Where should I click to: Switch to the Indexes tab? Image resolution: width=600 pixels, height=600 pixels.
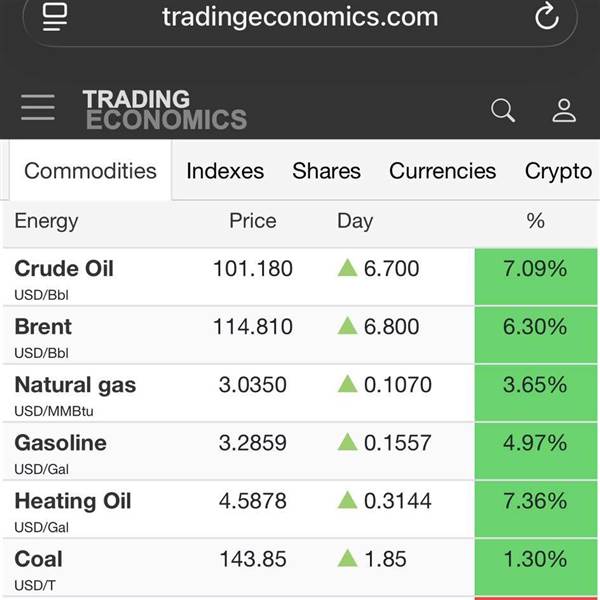(x=225, y=171)
